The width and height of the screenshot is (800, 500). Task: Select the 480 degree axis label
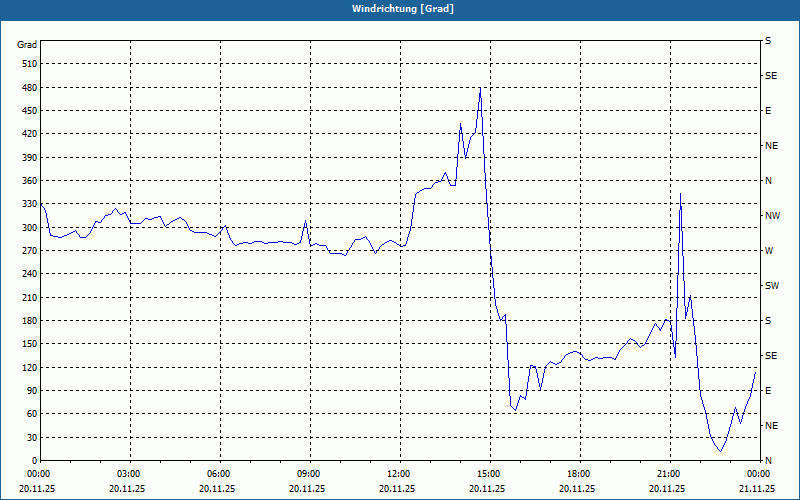coord(30,87)
